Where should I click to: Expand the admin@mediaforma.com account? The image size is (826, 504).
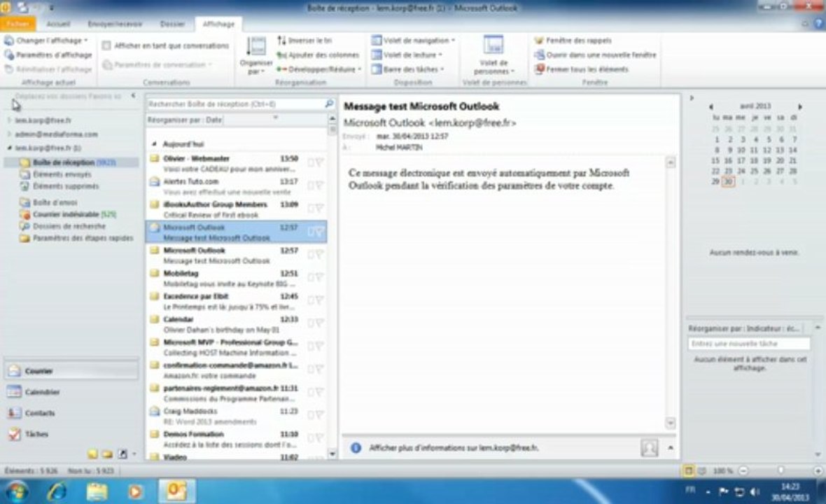[10, 134]
